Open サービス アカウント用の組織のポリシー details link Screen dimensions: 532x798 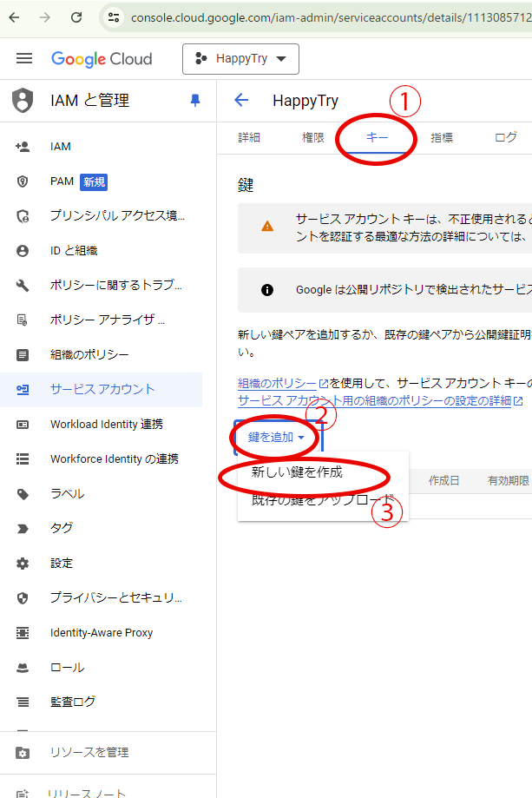[375, 400]
